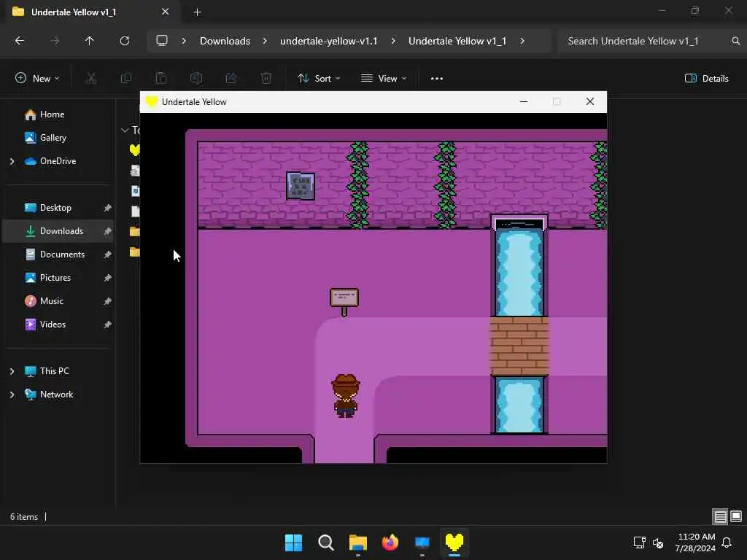Open the View dropdown

(x=384, y=79)
